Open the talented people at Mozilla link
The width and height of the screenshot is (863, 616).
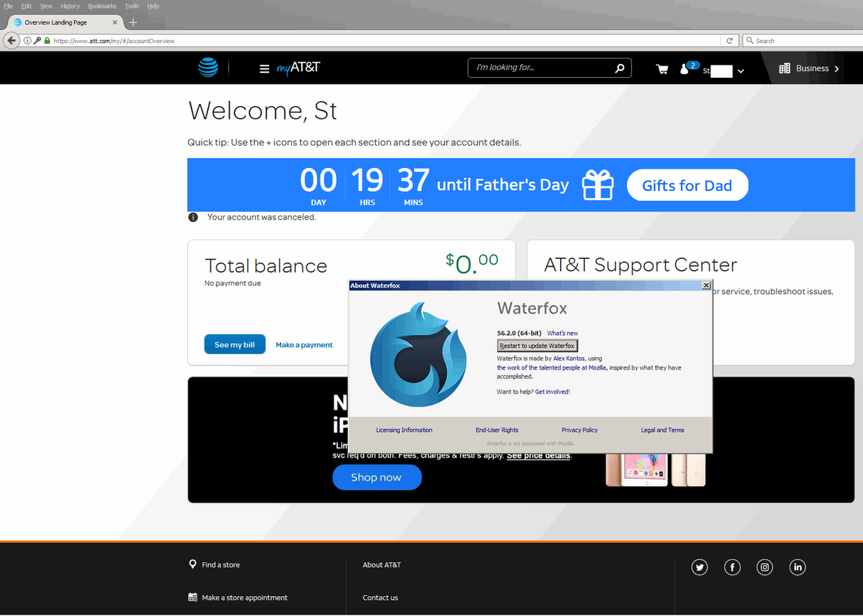coord(552,368)
